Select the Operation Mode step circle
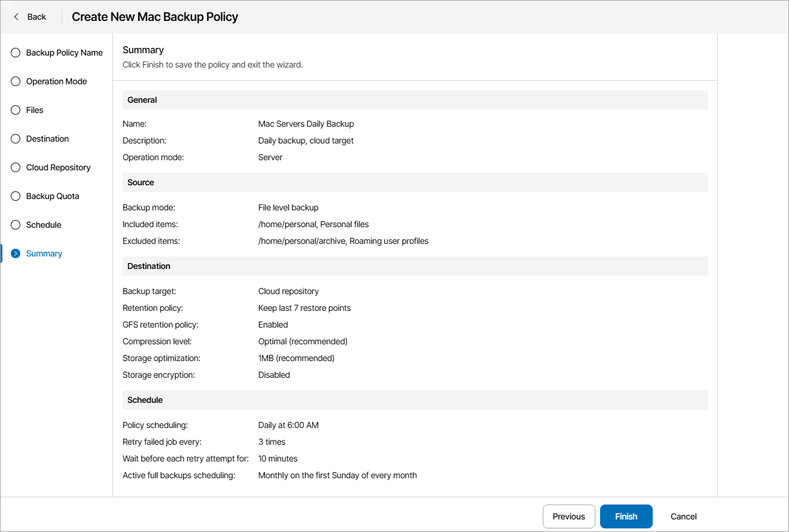Image resolution: width=789 pixels, height=532 pixels. (16, 81)
